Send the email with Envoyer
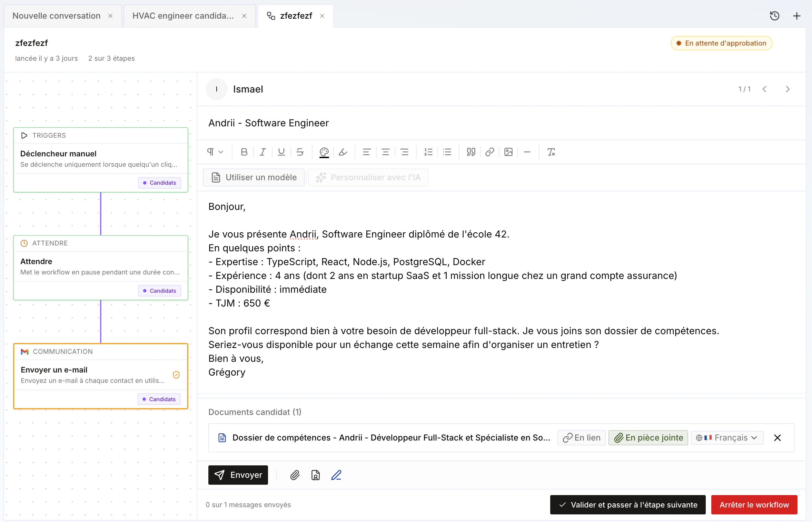 pyautogui.click(x=238, y=475)
